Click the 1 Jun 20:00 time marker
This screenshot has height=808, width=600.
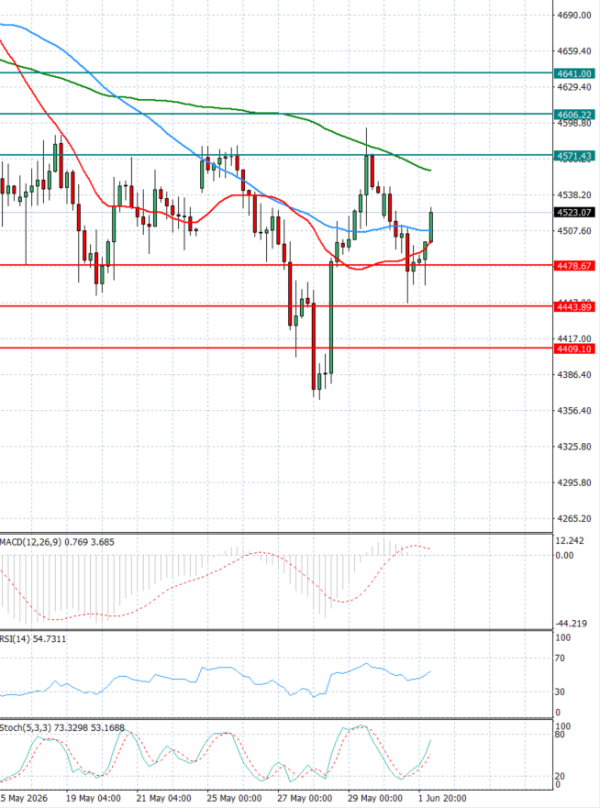click(x=442, y=798)
